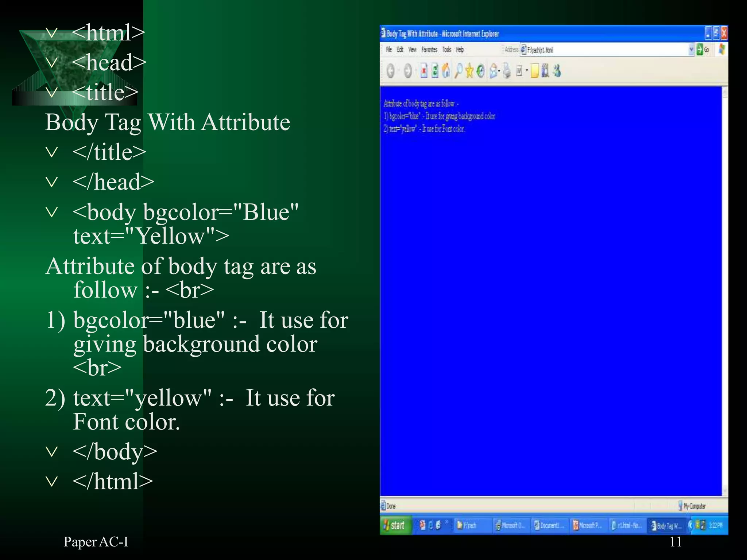
Task: Open the Tools menu
Action: coord(447,50)
